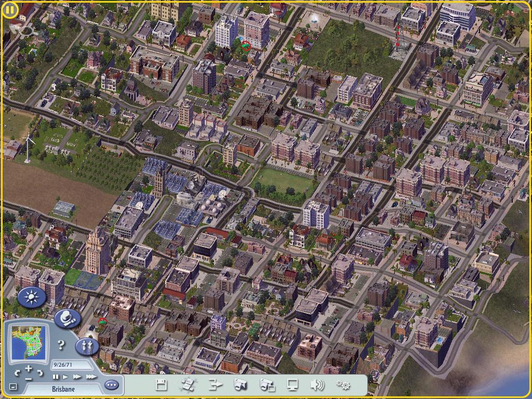Set simulation to fast forward speed

point(77,377)
